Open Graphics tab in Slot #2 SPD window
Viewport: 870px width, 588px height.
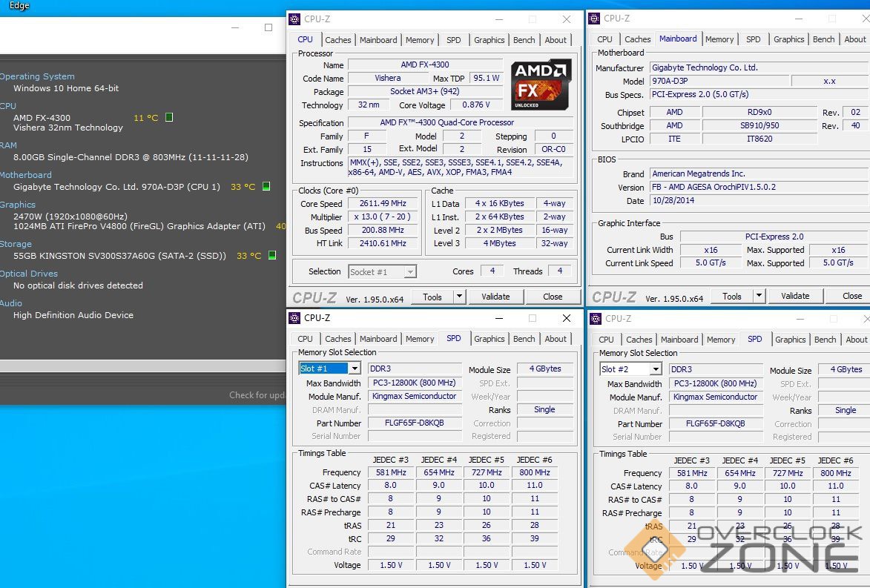point(790,340)
